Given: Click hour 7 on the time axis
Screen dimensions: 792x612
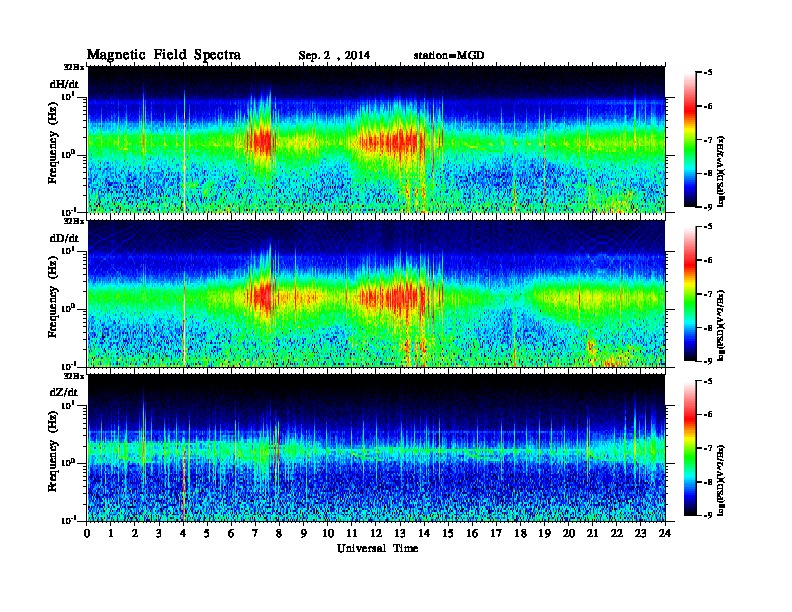Looking at the screenshot, I should (255, 533).
